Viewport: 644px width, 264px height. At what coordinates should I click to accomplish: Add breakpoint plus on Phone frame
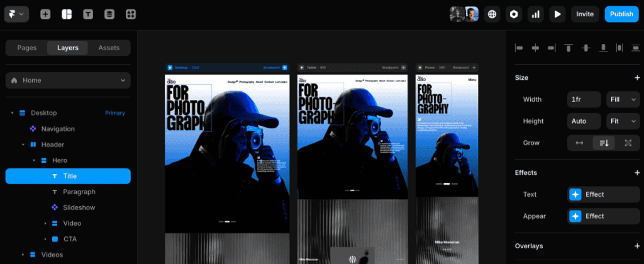pyautogui.click(x=474, y=67)
